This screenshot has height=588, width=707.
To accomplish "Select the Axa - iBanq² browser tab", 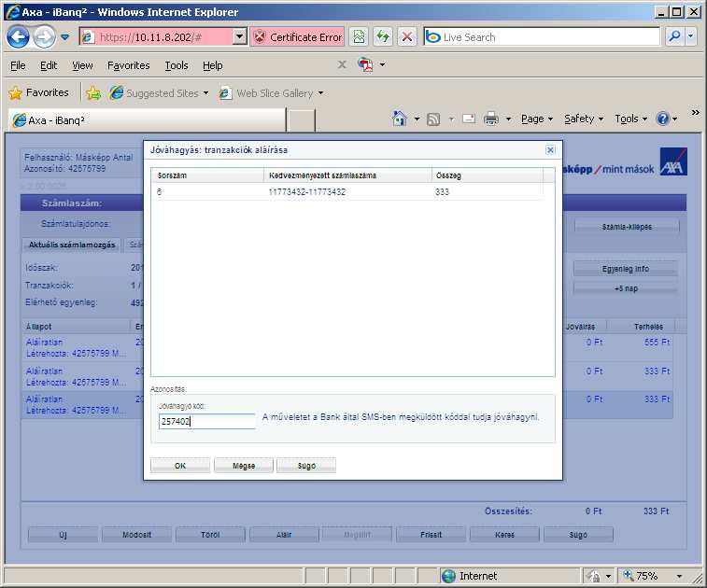I will (x=147, y=120).
